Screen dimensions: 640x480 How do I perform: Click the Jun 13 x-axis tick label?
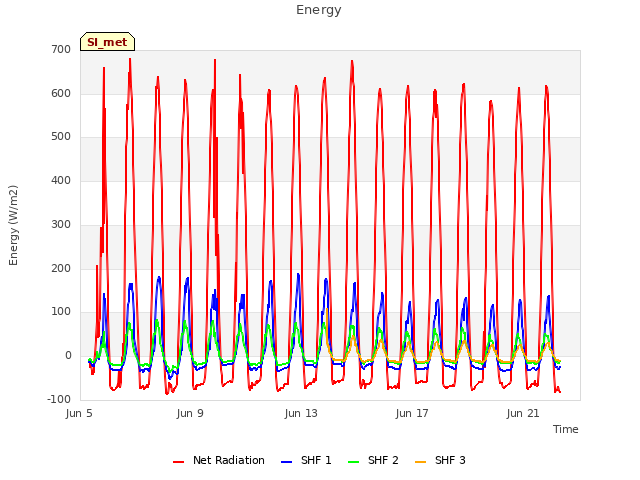[x=301, y=413]
